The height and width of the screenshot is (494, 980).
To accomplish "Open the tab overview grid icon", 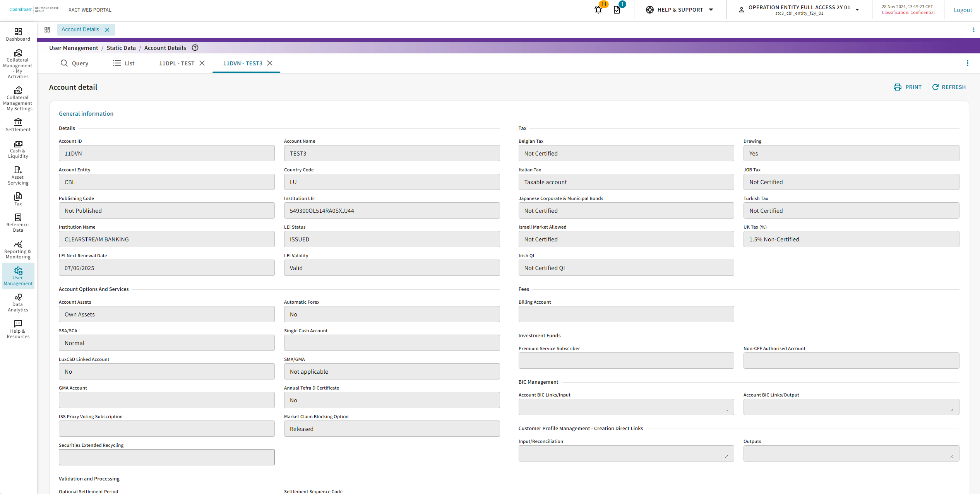I will coord(47,30).
